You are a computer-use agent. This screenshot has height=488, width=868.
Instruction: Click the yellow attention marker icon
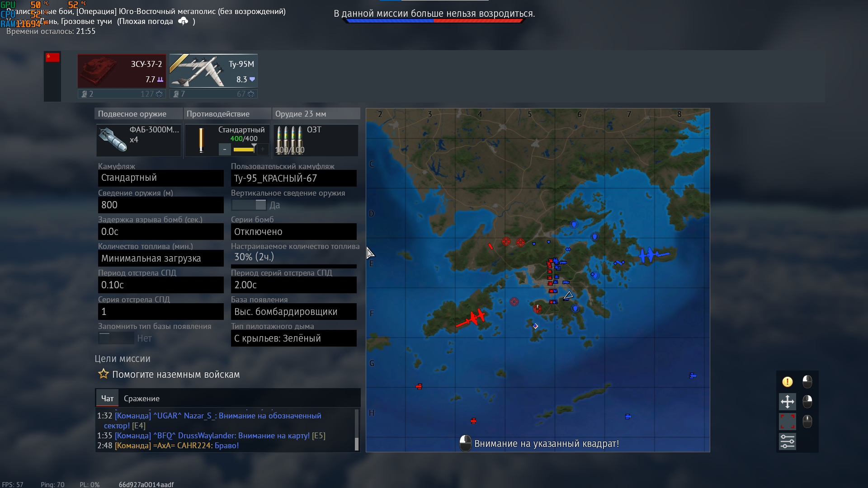click(x=787, y=382)
